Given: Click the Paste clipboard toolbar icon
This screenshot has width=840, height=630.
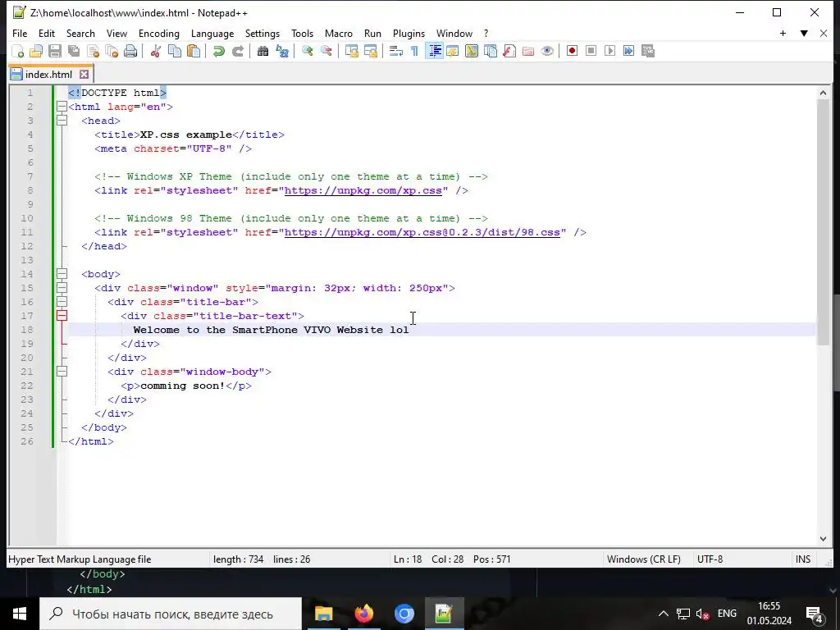Looking at the screenshot, I should pos(194,51).
